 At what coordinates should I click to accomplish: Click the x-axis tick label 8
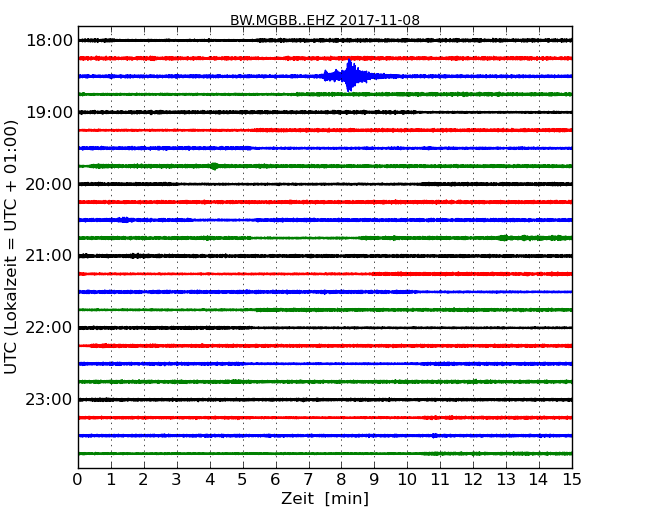click(341, 480)
